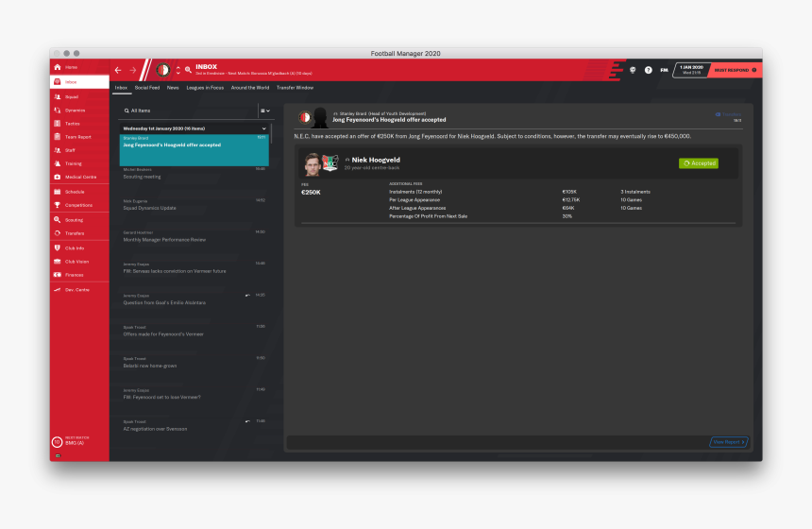
Task: Open the FM menu button
Action: (x=664, y=70)
